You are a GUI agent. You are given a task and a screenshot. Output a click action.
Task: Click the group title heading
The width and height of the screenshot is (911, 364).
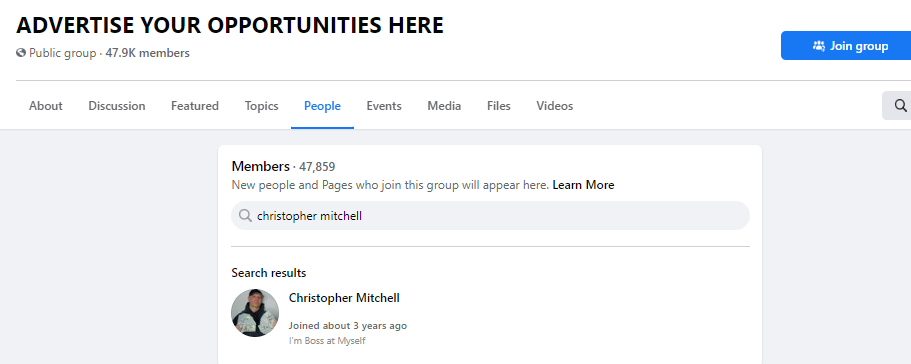pyautogui.click(x=230, y=25)
